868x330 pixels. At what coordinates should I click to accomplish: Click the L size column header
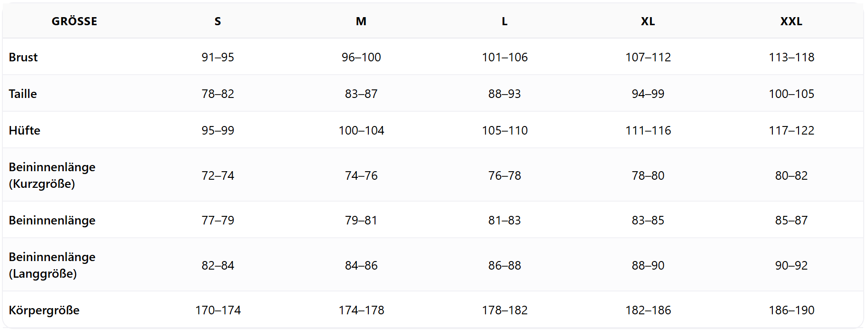pyautogui.click(x=504, y=21)
